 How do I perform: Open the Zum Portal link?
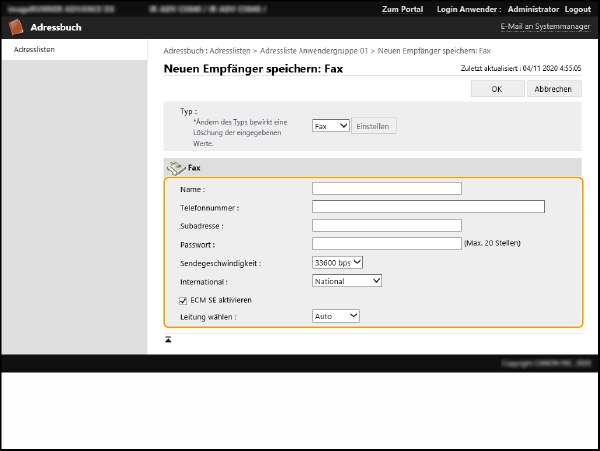(402, 9)
